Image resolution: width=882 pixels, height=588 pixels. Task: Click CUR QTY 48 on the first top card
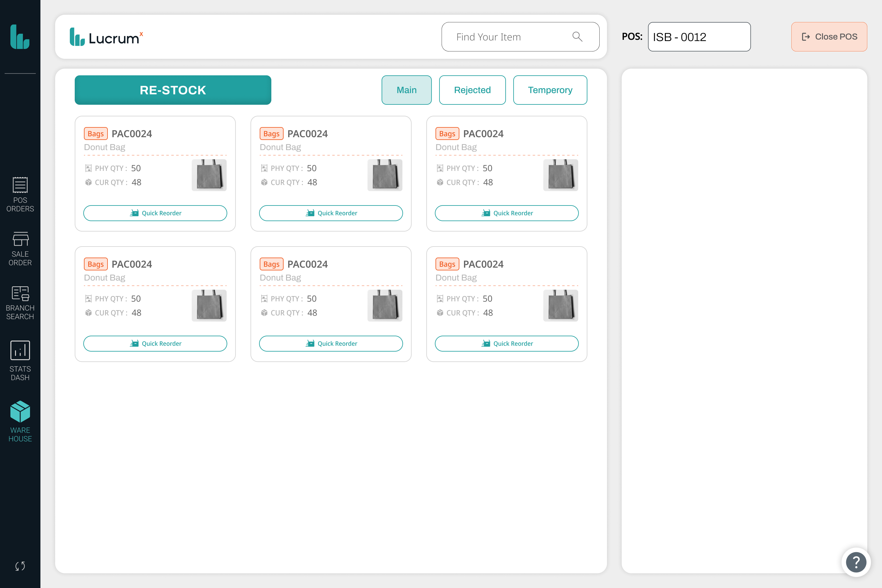tap(113, 183)
